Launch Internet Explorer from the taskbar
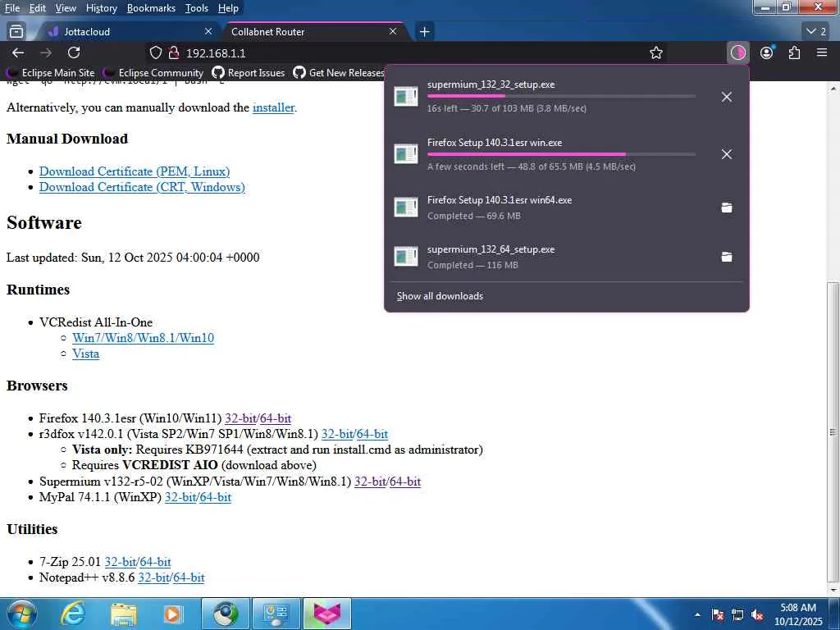 tap(72, 614)
